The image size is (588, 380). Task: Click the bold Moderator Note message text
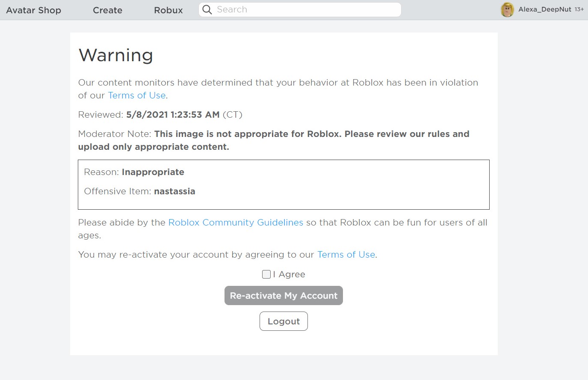click(274, 140)
